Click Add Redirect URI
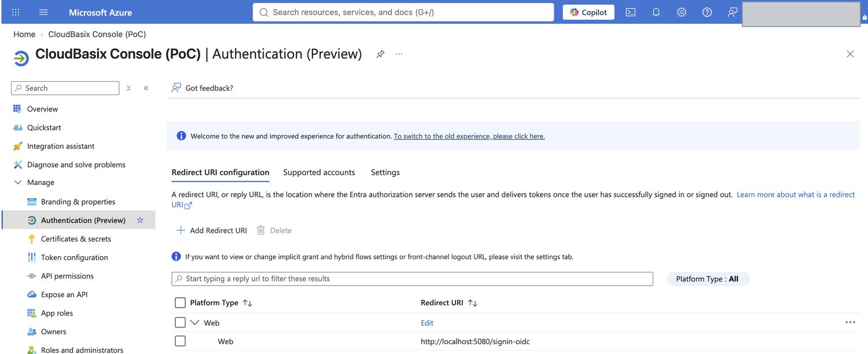Screen dimensions: 868x354 coord(212,231)
